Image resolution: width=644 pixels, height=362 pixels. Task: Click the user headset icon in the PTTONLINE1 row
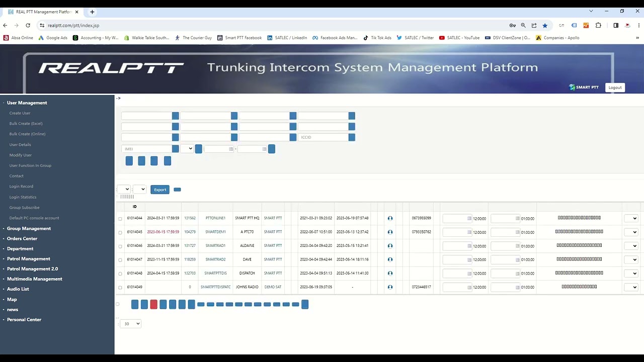tap(390, 218)
